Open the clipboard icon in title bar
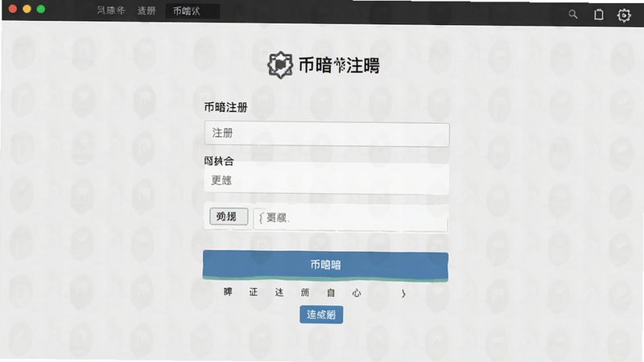The width and height of the screenshot is (644, 362). pyautogui.click(x=598, y=14)
